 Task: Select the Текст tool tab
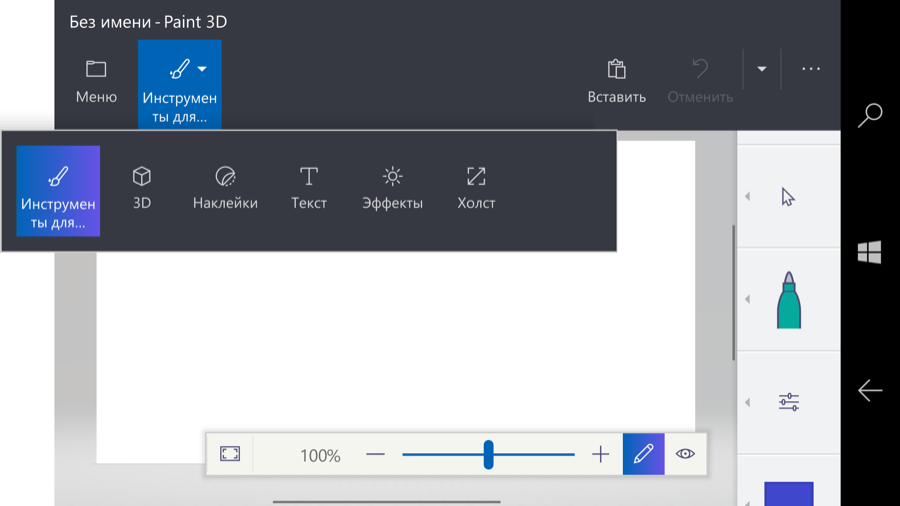[x=309, y=188]
